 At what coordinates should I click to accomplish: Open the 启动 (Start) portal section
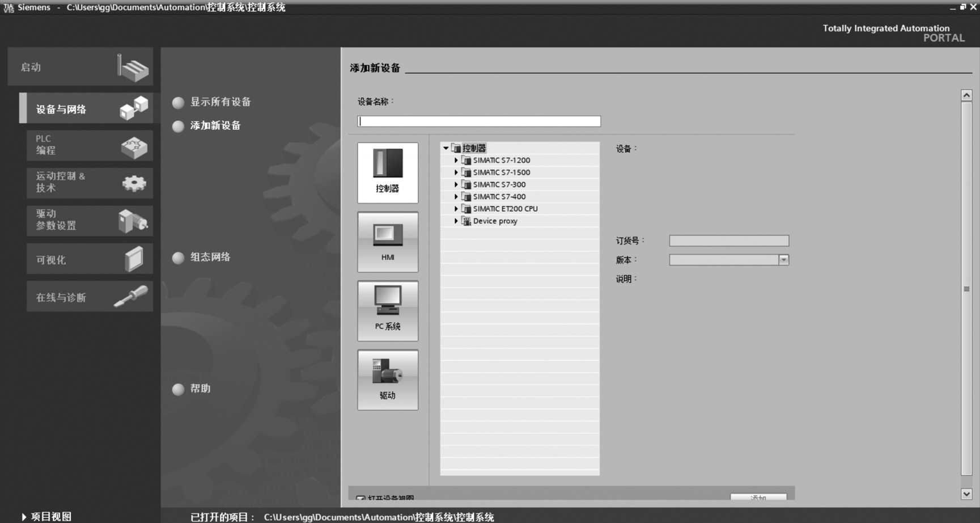(80, 67)
